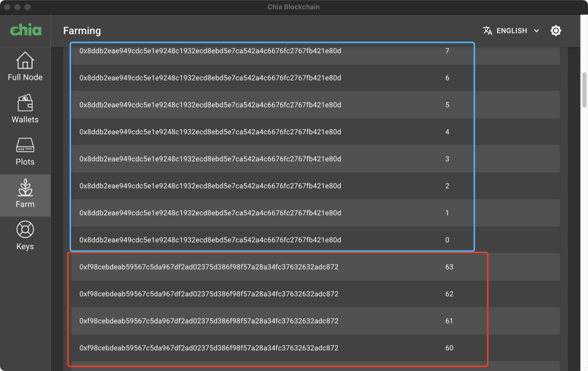This screenshot has width=588, height=371.
Task: Open the Full Node section
Action: click(25, 67)
